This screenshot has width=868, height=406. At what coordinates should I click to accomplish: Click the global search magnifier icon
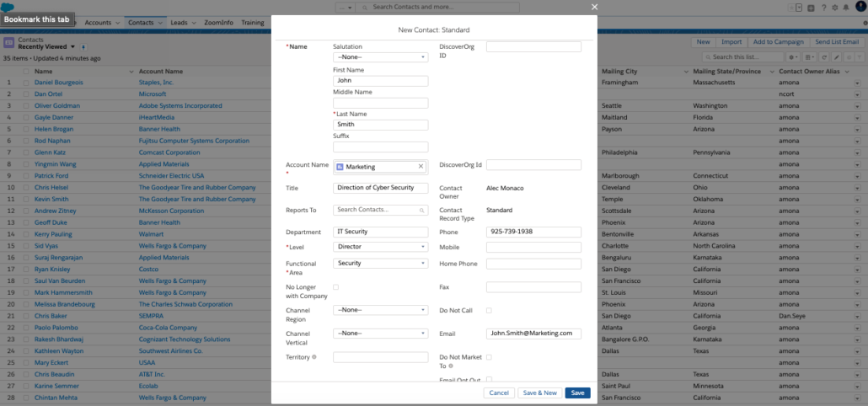[366, 8]
